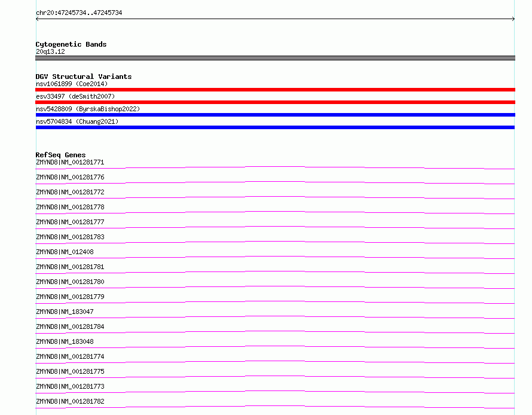Click the chr20:47245734..47245734 coordinate label
532x415 pixels.
tap(79, 13)
